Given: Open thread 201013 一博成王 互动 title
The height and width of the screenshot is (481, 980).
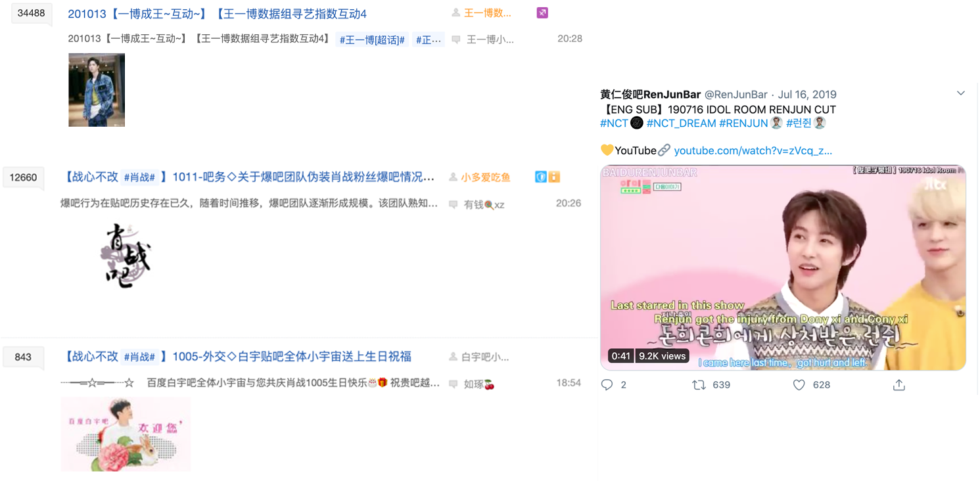Looking at the screenshot, I should (217, 14).
